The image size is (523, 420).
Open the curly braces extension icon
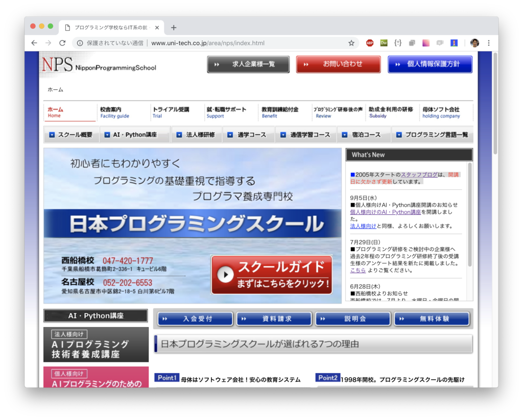coord(397,43)
